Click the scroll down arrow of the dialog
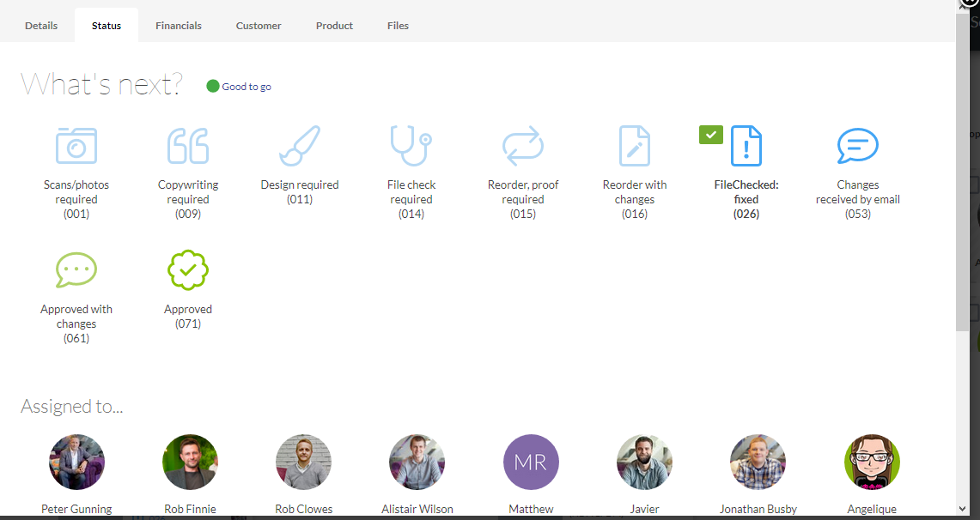The image size is (980, 520). click(x=962, y=510)
